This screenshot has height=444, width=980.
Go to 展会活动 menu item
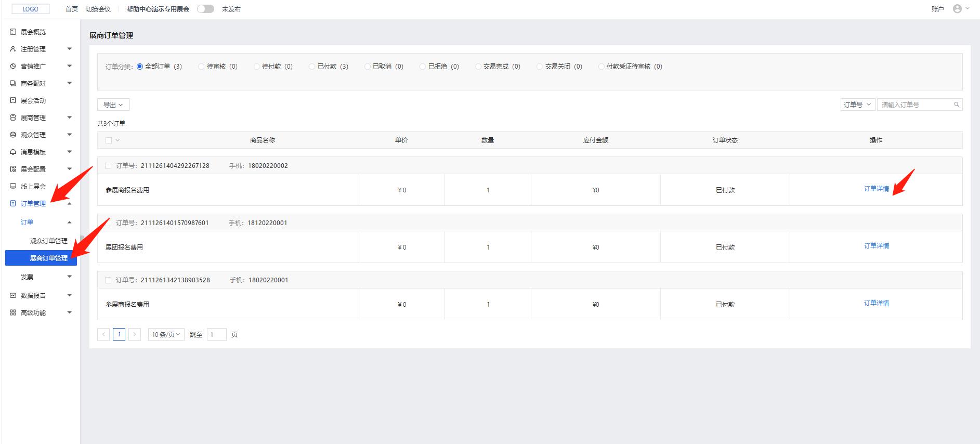(x=33, y=100)
